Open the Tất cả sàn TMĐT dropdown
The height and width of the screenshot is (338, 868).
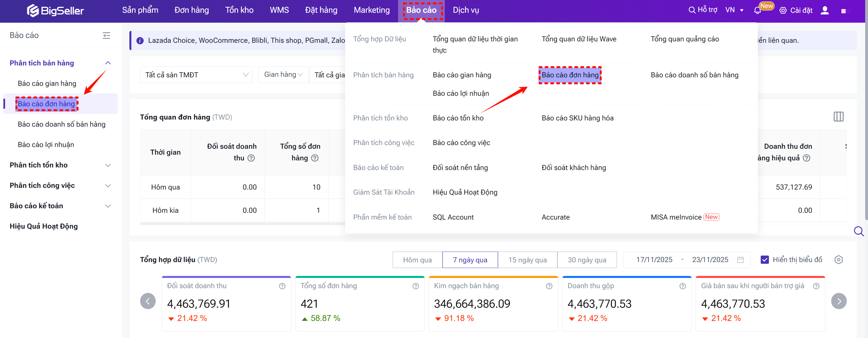click(196, 75)
